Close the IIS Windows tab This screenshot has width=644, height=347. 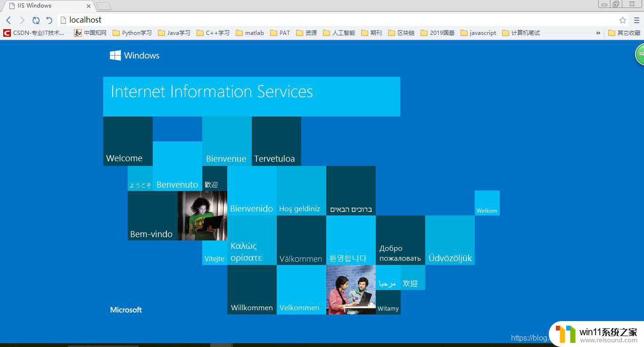point(88,6)
